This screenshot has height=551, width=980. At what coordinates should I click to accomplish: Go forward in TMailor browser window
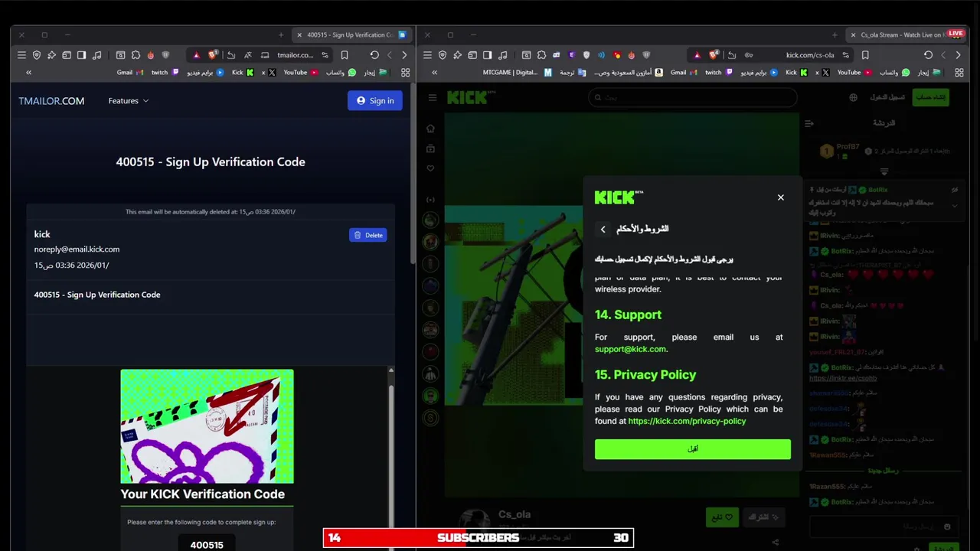[404, 55]
